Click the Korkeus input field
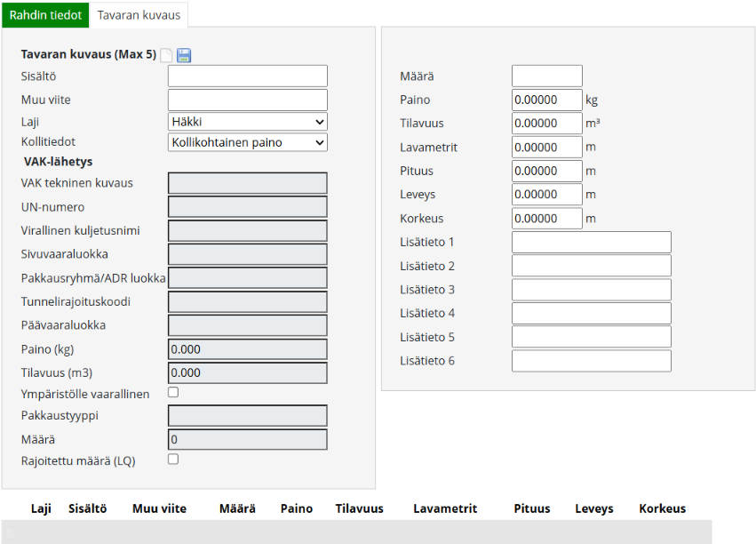The image size is (756, 544). [x=546, y=219]
